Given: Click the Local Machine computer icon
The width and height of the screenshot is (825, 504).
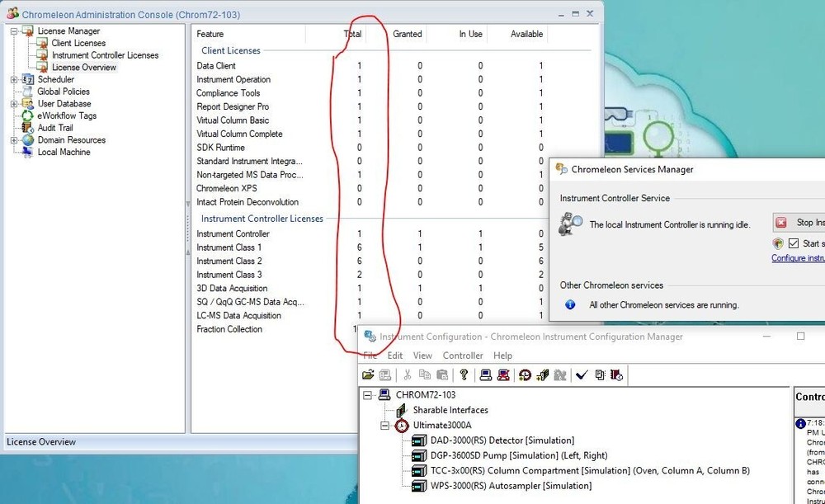Looking at the screenshot, I should 28,152.
